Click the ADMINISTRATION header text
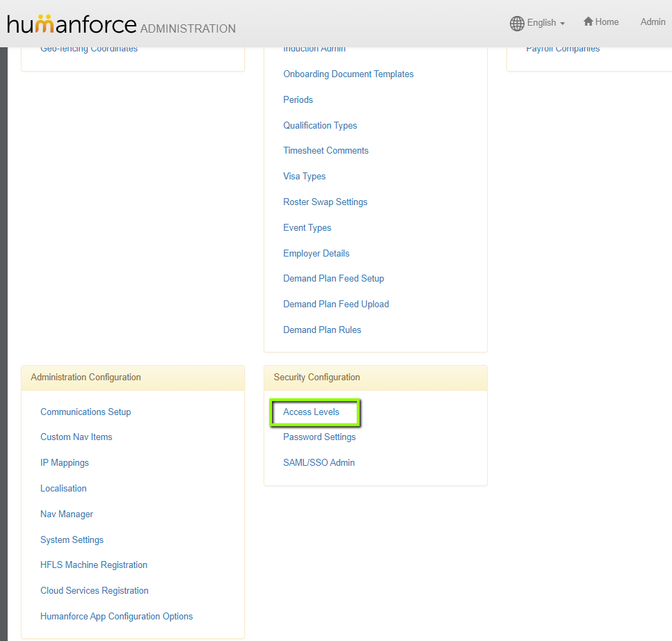 click(x=188, y=29)
